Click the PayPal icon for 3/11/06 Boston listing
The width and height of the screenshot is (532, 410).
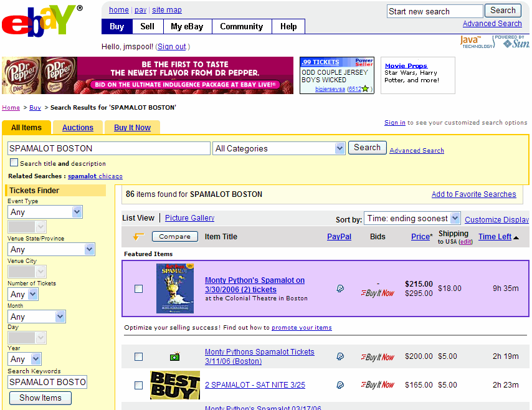pos(340,356)
